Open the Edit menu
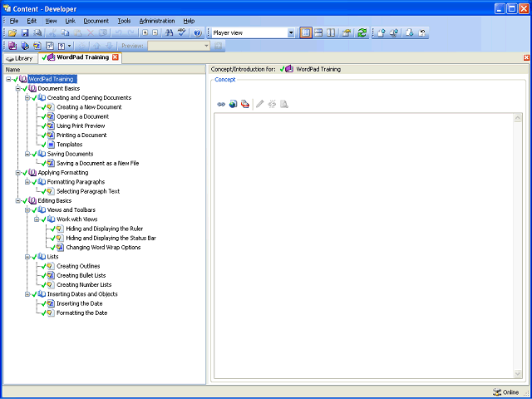This screenshot has width=532, height=399. click(x=32, y=21)
